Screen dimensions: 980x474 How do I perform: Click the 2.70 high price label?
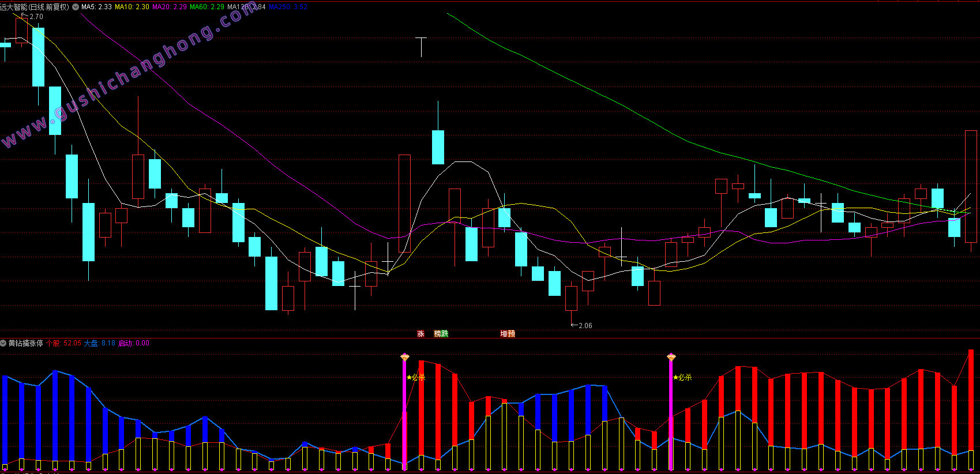(x=36, y=17)
